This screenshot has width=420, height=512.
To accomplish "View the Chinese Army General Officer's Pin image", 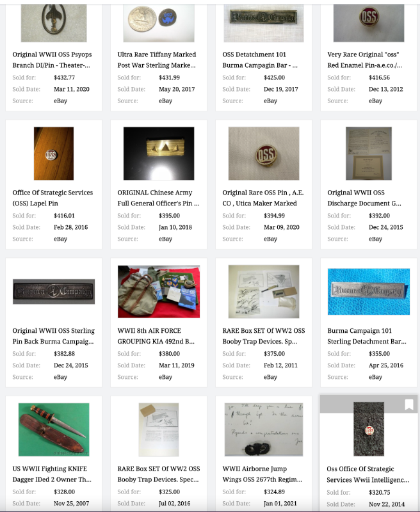I will pyautogui.click(x=159, y=154).
